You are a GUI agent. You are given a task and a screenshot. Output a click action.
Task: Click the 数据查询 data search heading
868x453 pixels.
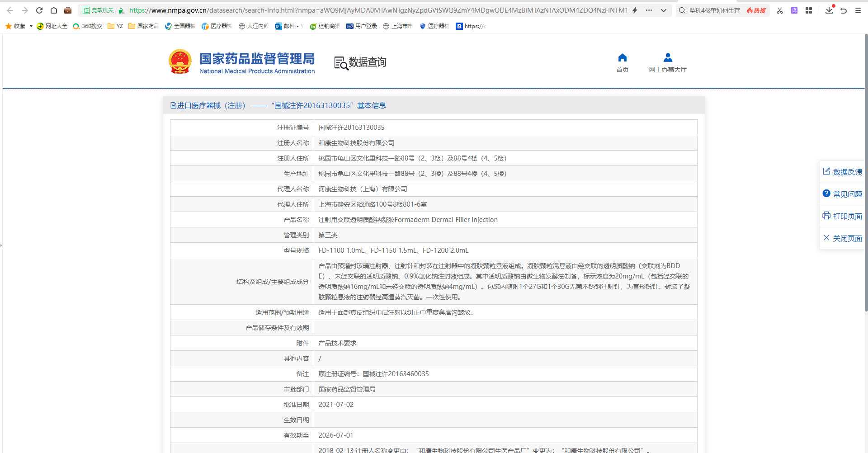360,62
